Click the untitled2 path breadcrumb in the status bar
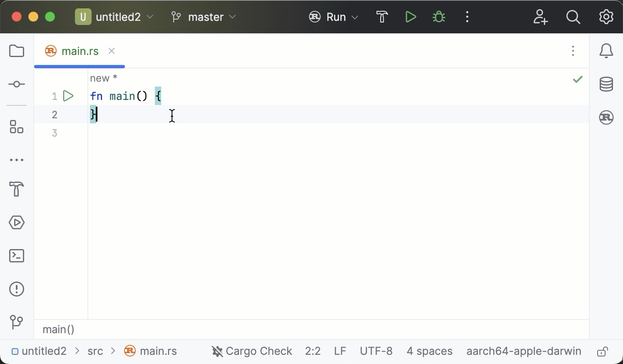The width and height of the screenshot is (623, 364). click(39, 351)
